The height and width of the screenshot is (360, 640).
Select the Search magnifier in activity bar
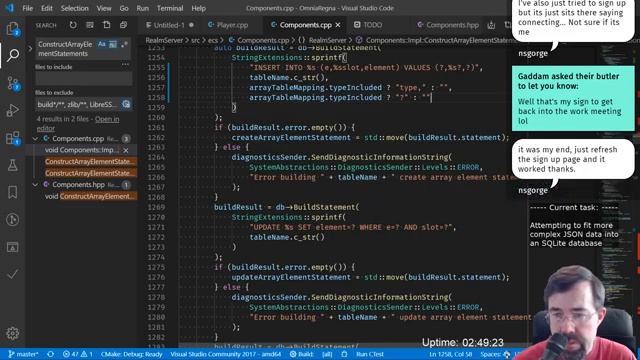click(13, 55)
